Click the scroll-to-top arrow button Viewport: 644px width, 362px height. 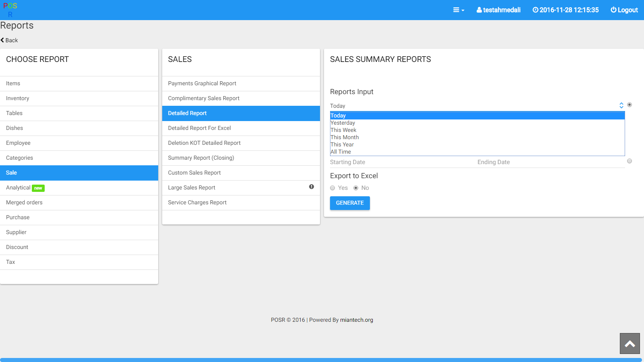tap(630, 343)
